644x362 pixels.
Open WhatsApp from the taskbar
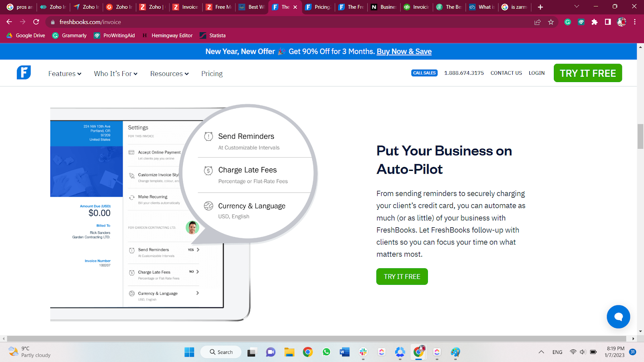point(326,352)
